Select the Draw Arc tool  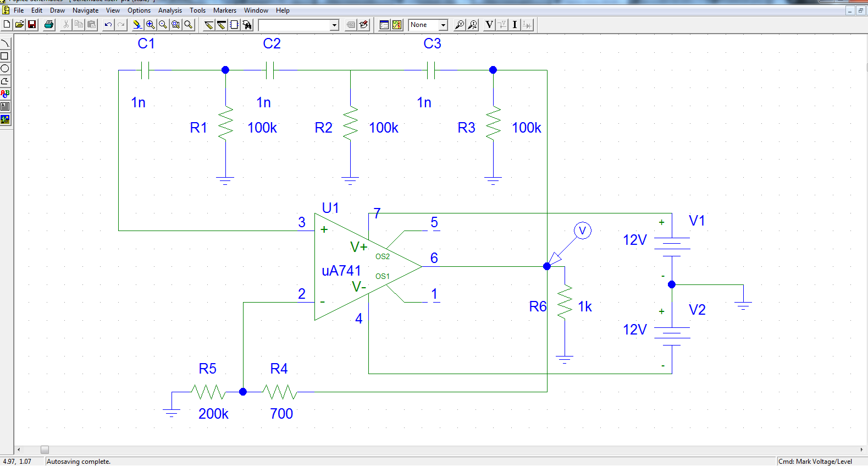[5, 43]
